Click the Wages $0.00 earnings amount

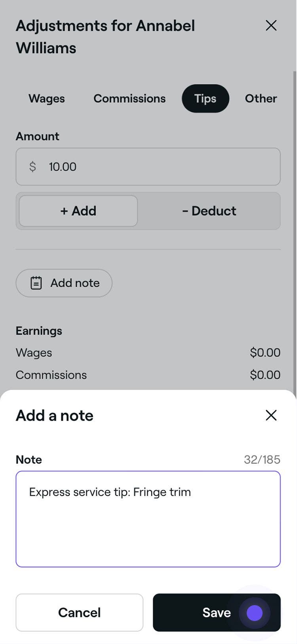coord(265,353)
